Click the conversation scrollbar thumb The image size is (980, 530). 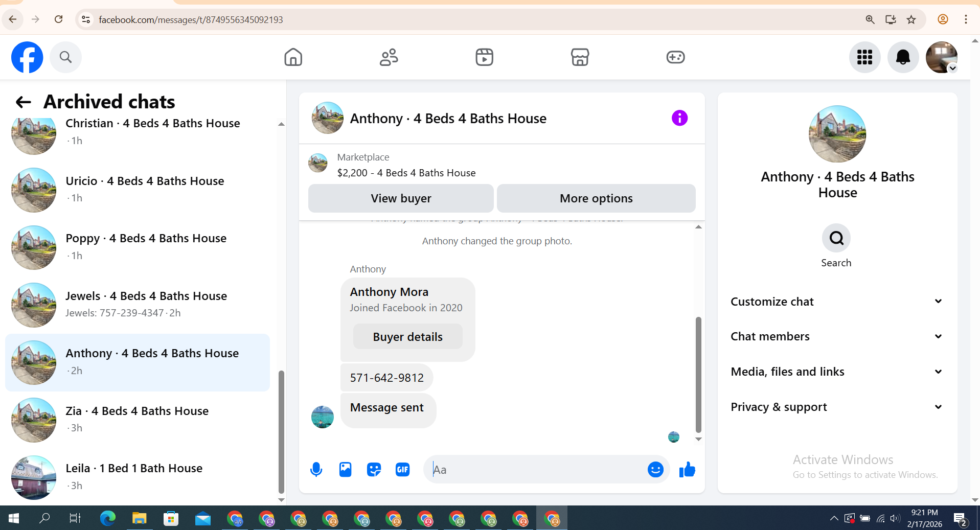(x=698, y=375)
